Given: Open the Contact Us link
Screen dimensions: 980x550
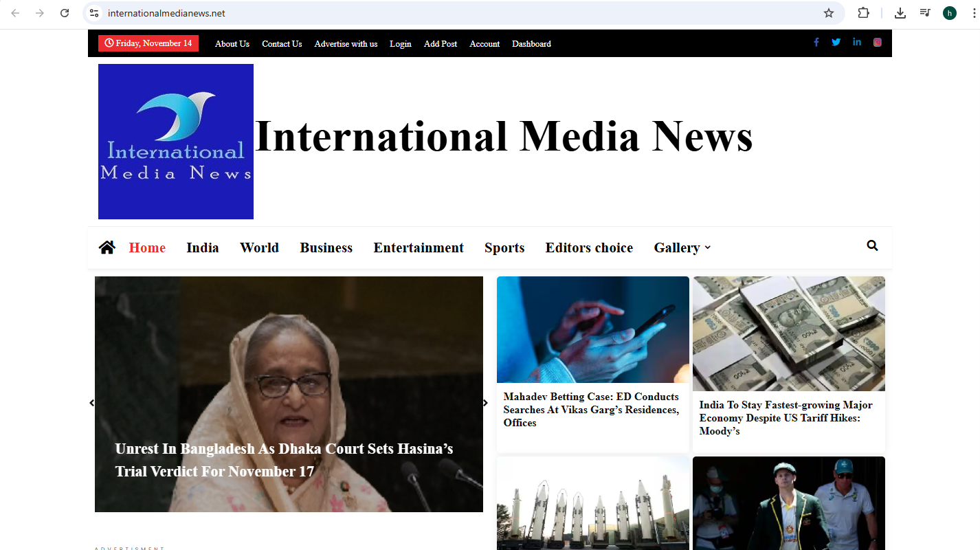Looking at the screenshot, I should [x=282, y=43].
